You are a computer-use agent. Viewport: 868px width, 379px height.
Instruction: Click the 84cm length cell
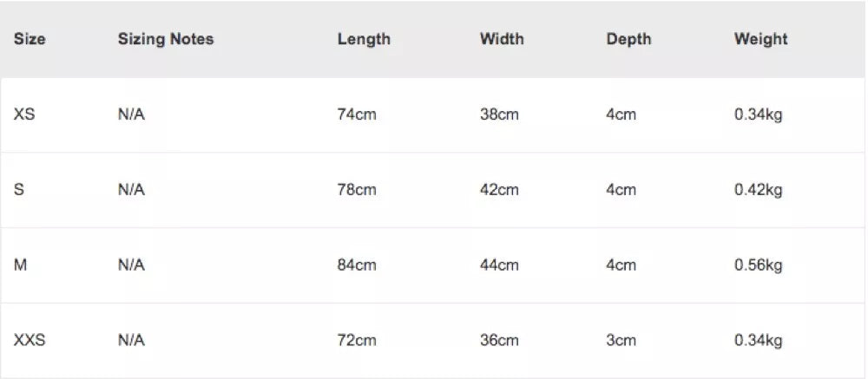click(357, 265)
